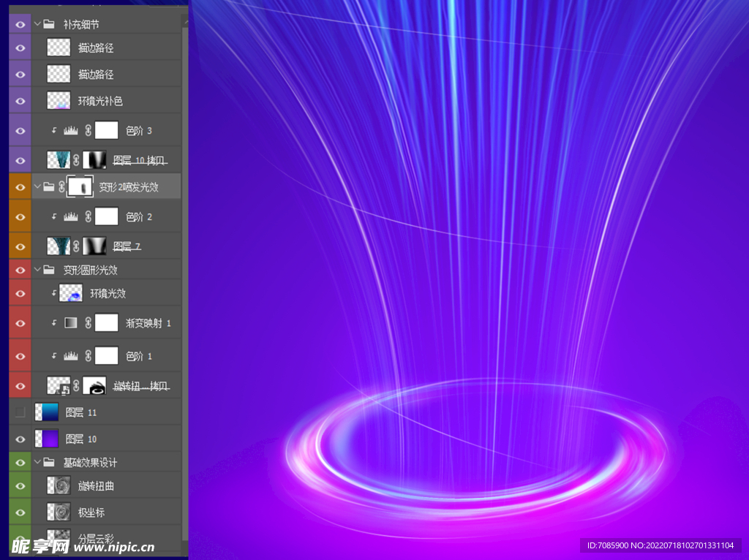Select the first 描边路径 layer
Screen dimensions: 749x560
[96, 48]
